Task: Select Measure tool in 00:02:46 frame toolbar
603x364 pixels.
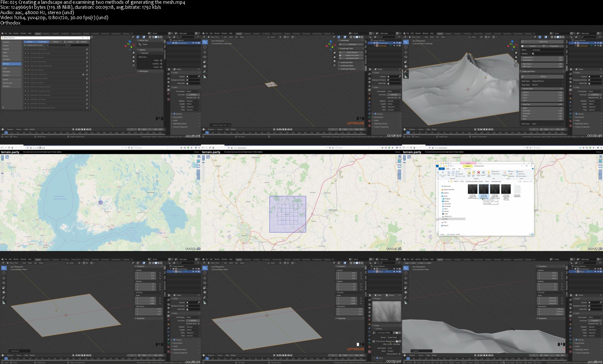Action: 406,77
